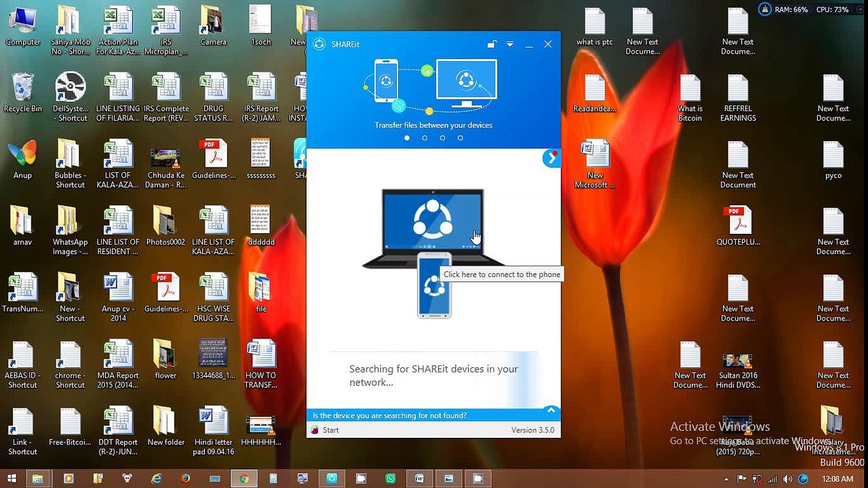Click the volume speaker tray icon

787,479
